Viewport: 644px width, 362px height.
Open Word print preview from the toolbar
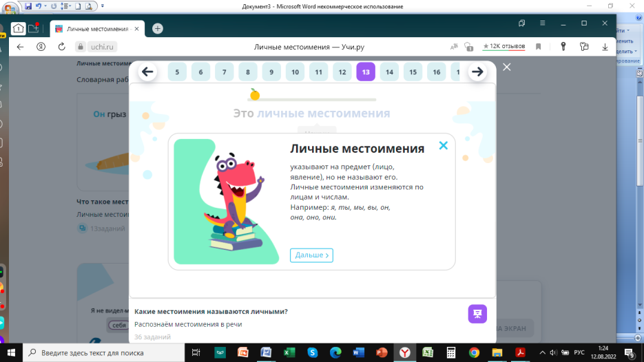pos(89,6)
